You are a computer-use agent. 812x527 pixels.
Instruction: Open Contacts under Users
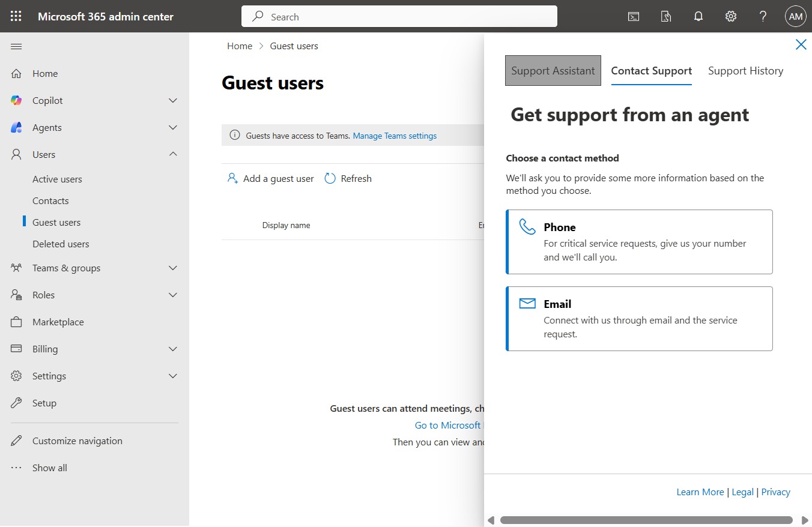coord(50,200)
